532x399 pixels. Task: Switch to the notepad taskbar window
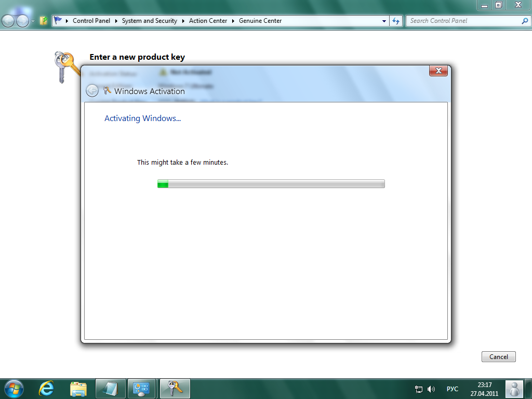coord(111,389)
